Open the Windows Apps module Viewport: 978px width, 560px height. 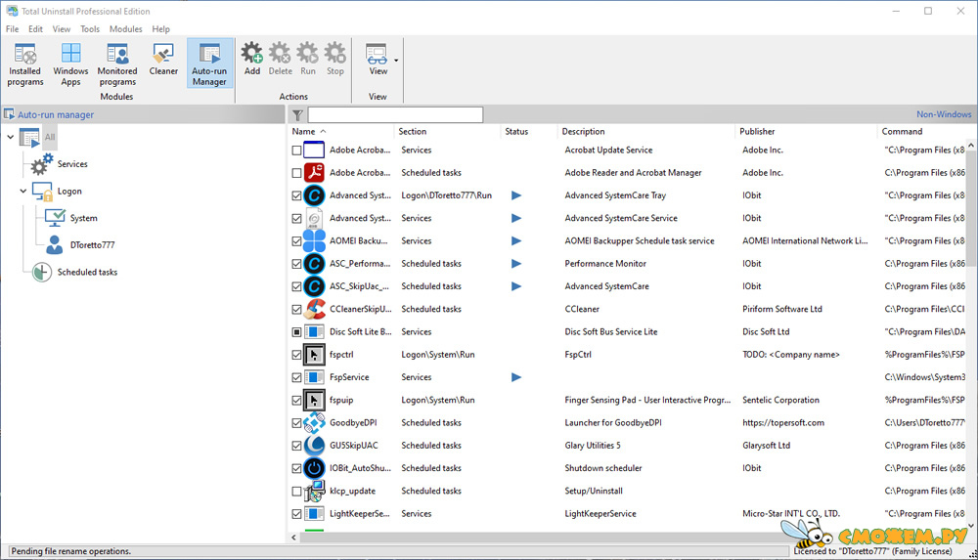pos(70,65)
